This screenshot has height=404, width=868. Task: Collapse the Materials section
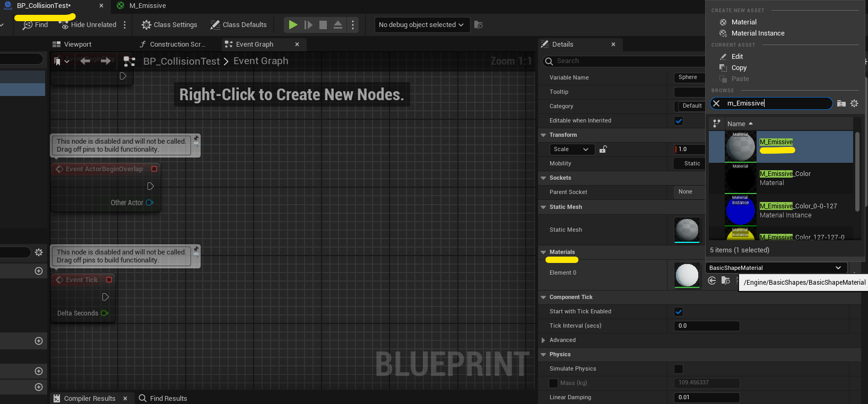(x=543, y=252)
